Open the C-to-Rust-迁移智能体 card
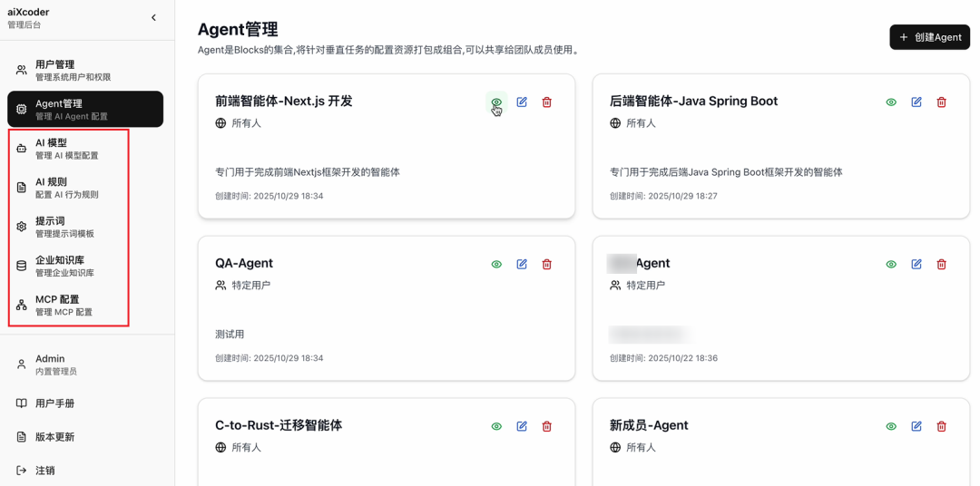Image resolution: width=980 pixels, height=486 pixels. point(279,426)
